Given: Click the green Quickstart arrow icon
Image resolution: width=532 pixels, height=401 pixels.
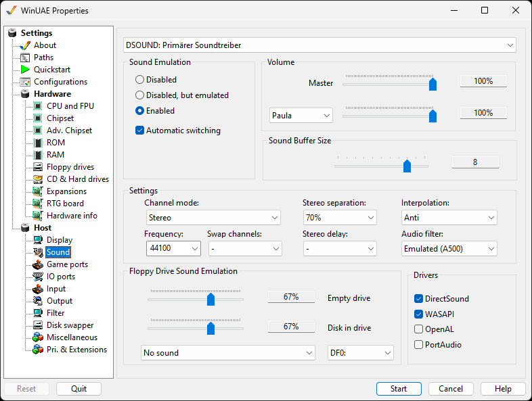Looking at the screenshot, I should (25, 70).
